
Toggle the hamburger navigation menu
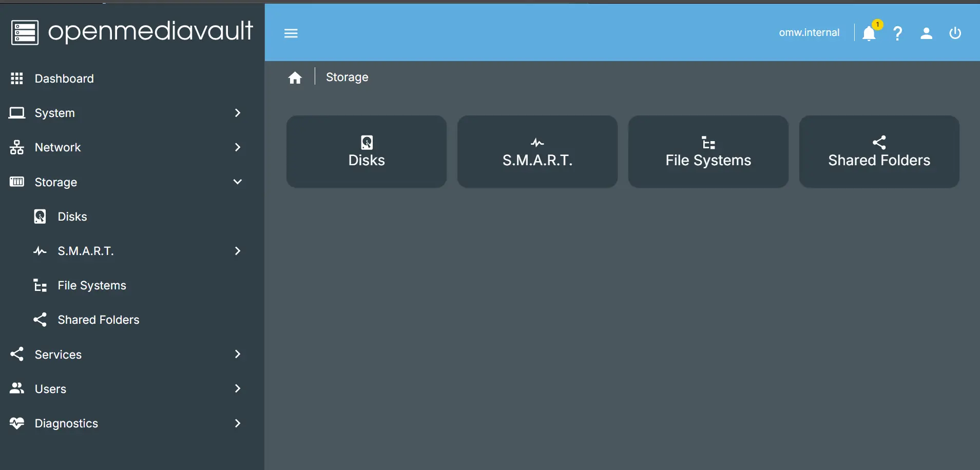[x=291, y=33]
